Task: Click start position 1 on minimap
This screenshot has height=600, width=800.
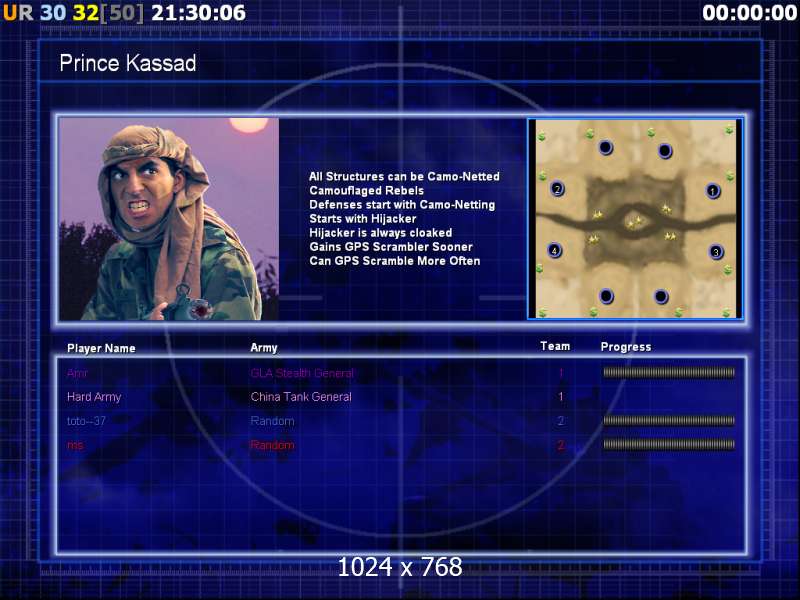Action: coord(712,191)
